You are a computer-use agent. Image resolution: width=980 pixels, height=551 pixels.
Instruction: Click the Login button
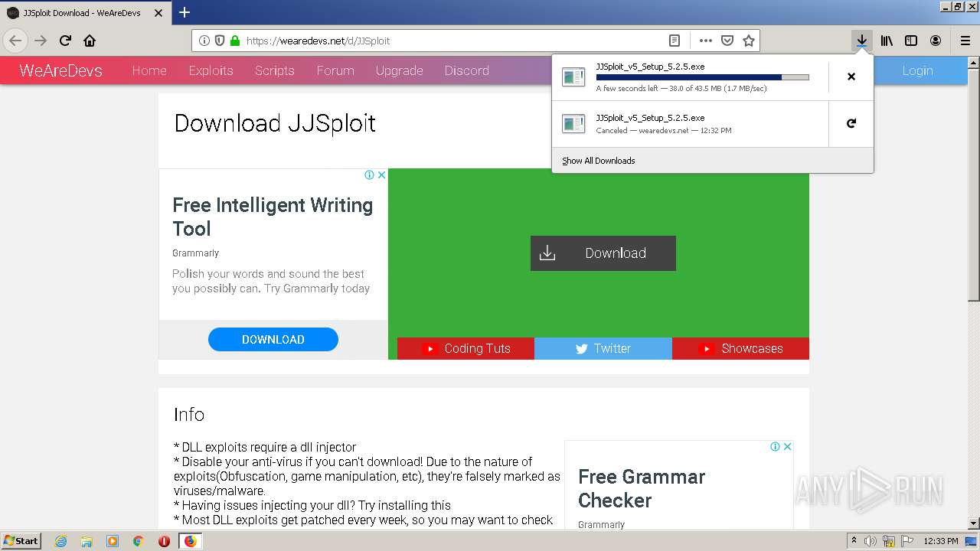coord(917,70)
